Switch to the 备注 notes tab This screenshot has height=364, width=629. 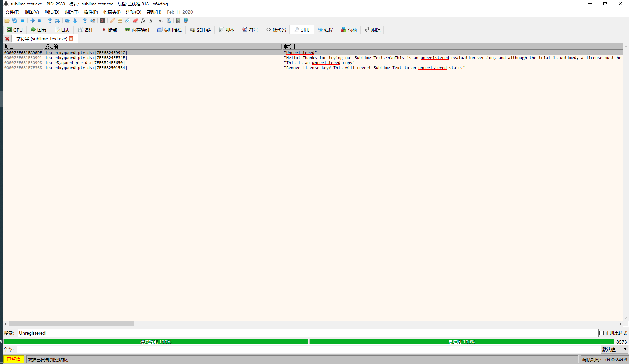86,30
